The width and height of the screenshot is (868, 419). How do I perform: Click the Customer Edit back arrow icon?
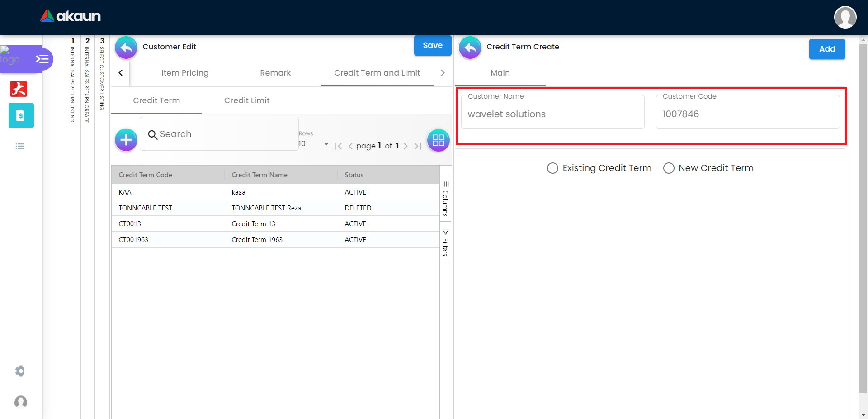click(126, 48)
